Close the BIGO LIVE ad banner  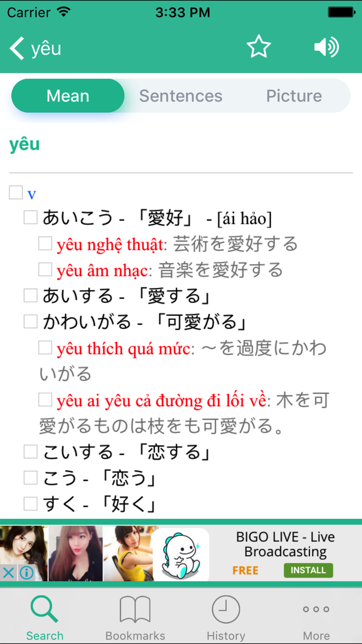tap(8, 573)
